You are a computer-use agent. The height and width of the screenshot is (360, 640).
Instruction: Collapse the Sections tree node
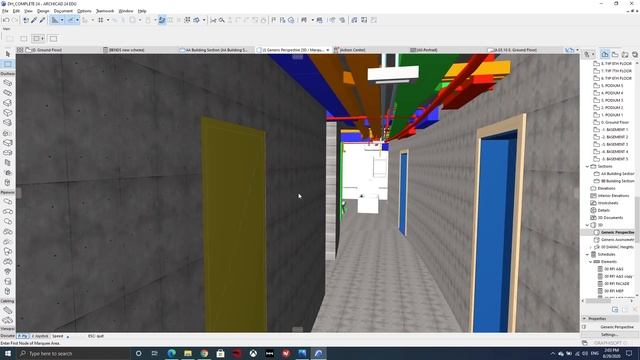[x=587, y=167]
